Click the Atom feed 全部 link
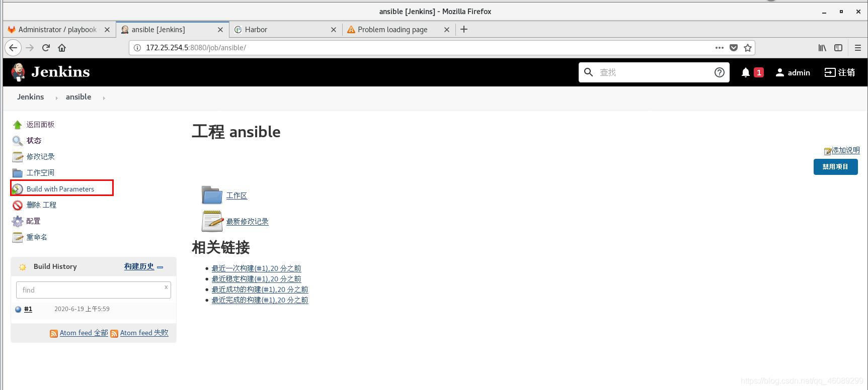This screenshot has width=868, height=390. coord(84,333)
